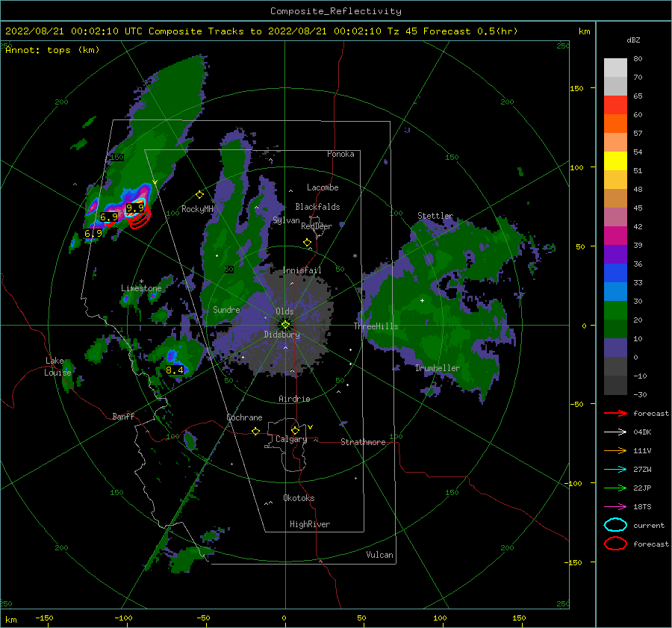This screenshot has width=672, height=628.
Task: Select the magenta 39-42 dBZ swatch
Action: [615, 235]
